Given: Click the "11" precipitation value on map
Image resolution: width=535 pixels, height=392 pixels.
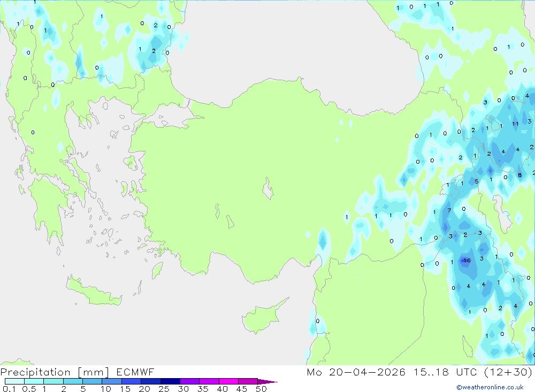Looking at the screenshot, I should (x=515, y=124).
